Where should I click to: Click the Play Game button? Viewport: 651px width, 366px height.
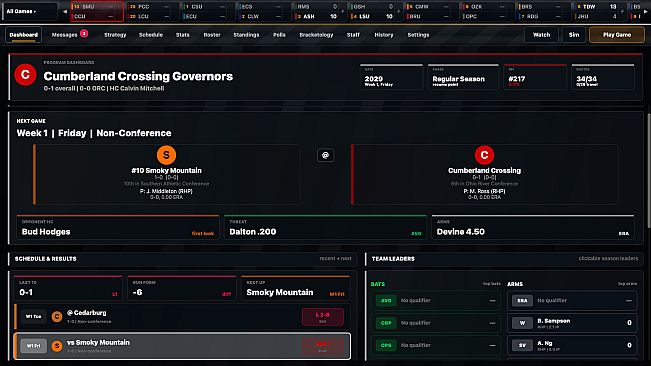pos(617,35)
